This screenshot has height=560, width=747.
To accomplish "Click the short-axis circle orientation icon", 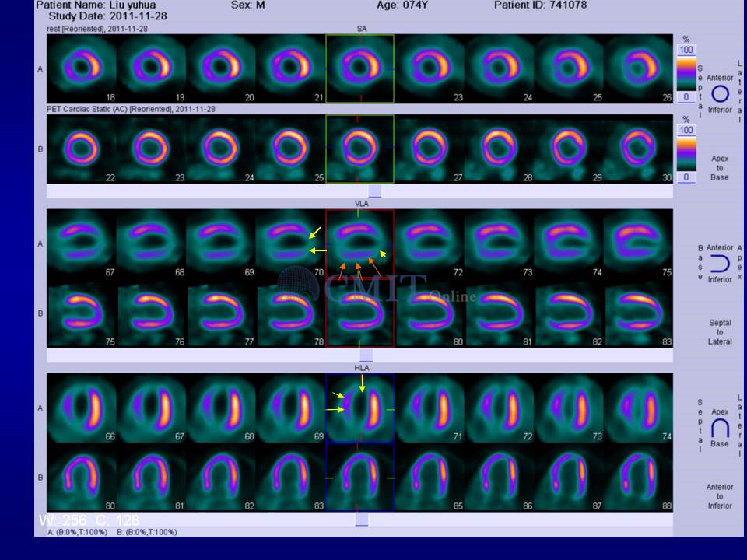I will click(x=720, y=93).
